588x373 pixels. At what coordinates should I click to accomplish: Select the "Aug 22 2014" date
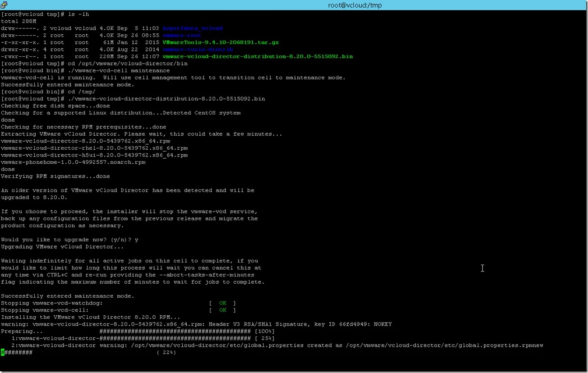(x=138, y=50)
